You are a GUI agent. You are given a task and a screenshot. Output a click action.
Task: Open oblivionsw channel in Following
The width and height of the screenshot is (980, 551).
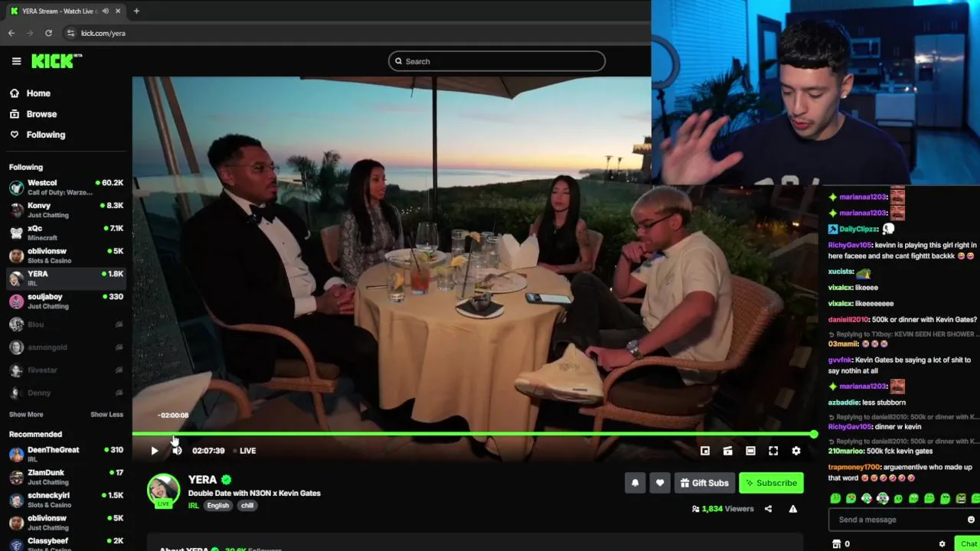click(66, 256)
